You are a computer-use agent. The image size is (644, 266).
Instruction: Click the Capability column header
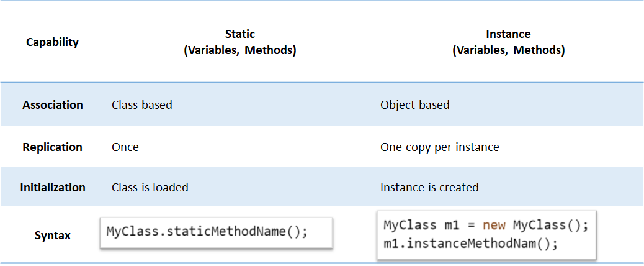point(52,42)
